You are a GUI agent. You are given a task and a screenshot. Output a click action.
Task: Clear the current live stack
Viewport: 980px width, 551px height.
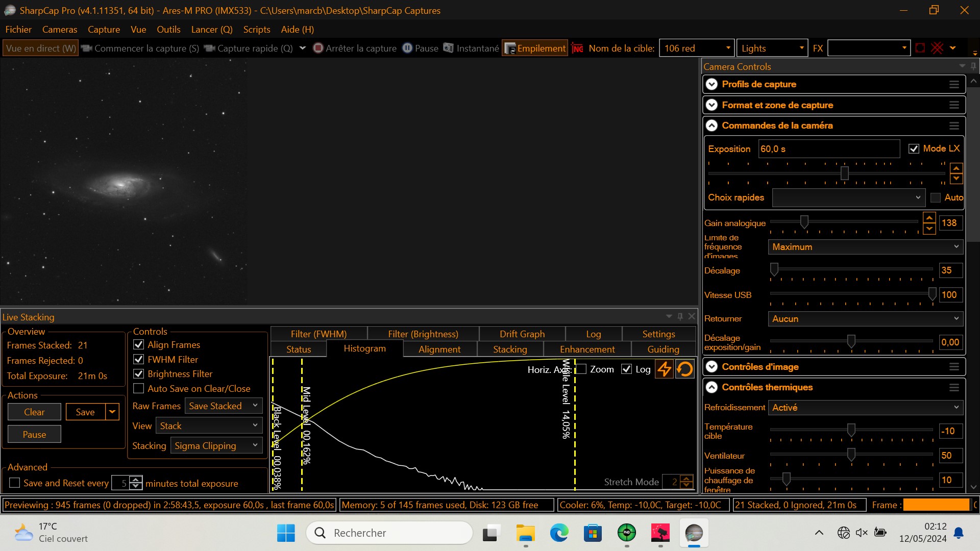click(x=34, y=411)
